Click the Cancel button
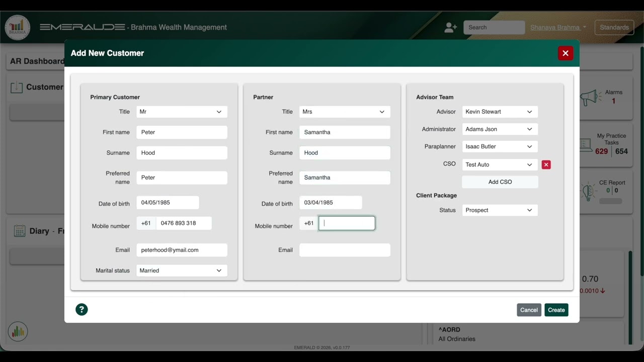644x362 pixels. 529,310
